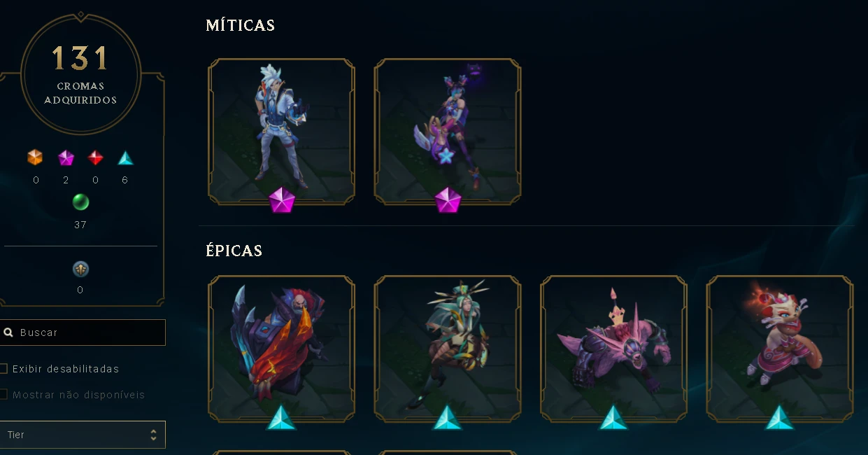The image size is (868, 455).
Task: Click the red diamond gem icon
Action: pos(96,157)
